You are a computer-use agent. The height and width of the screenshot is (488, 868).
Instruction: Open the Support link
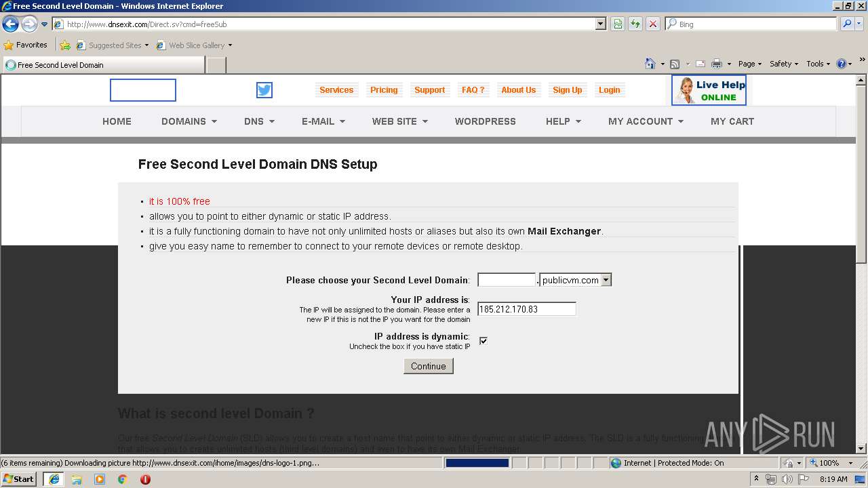coord(429,90)
